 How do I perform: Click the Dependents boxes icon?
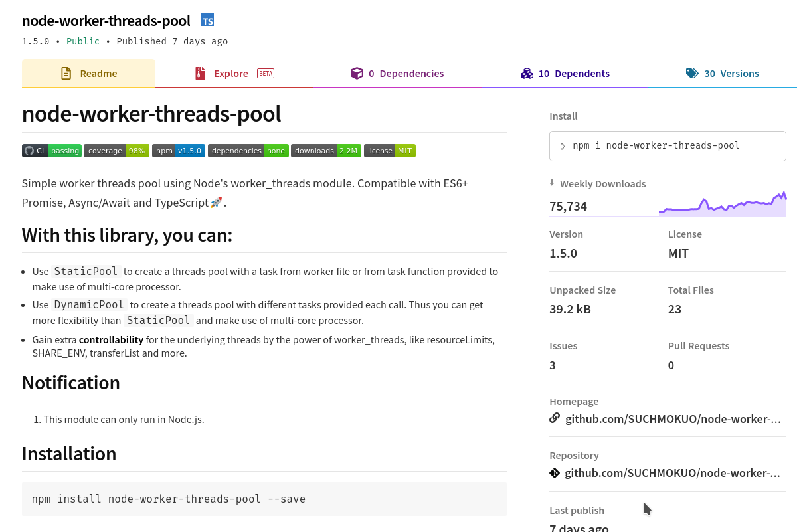click(527, 74)
